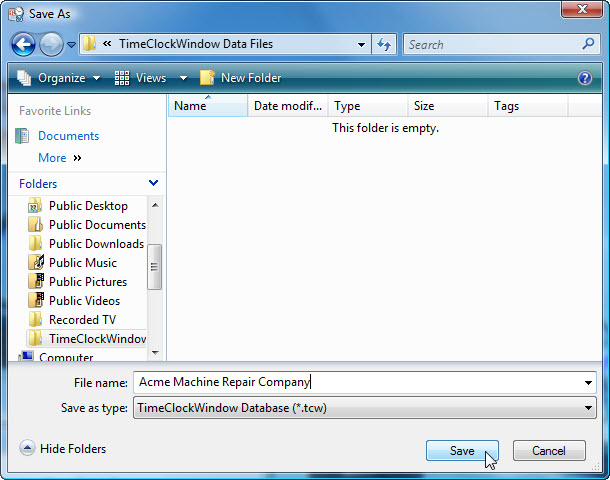The image size is (610, 480).
Task: Open the Save as type dropdown
Action: (x=588, y=408)
